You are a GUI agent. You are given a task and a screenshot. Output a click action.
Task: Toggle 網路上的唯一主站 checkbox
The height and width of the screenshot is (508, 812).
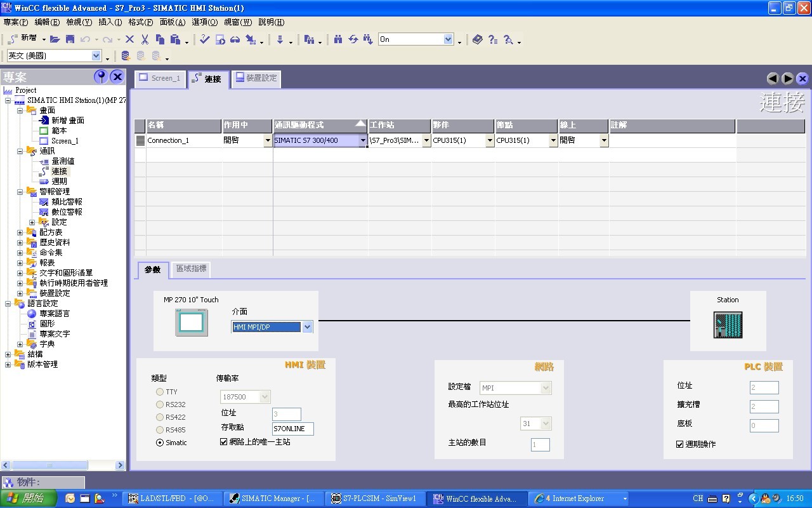point(223,441)
